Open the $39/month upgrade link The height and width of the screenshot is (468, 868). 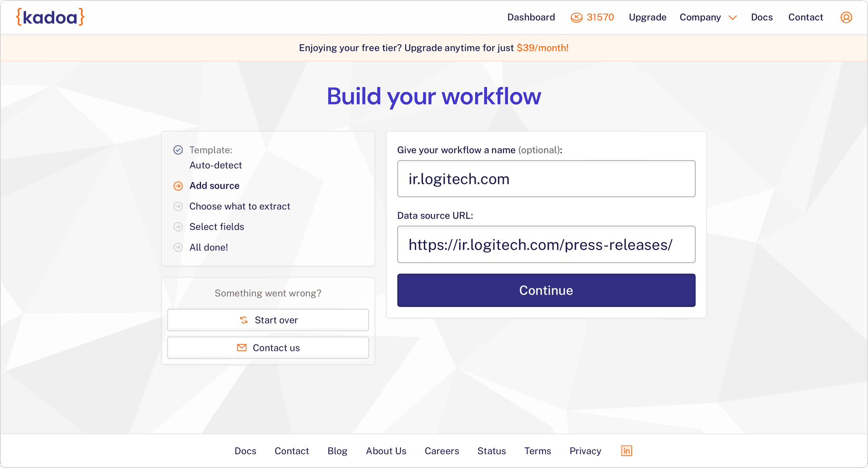542,48
